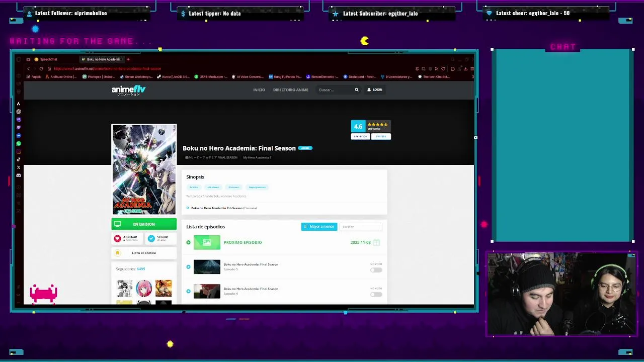
Task: Select the Boku no Hero Academia browser tab
Action: (102, 59)
